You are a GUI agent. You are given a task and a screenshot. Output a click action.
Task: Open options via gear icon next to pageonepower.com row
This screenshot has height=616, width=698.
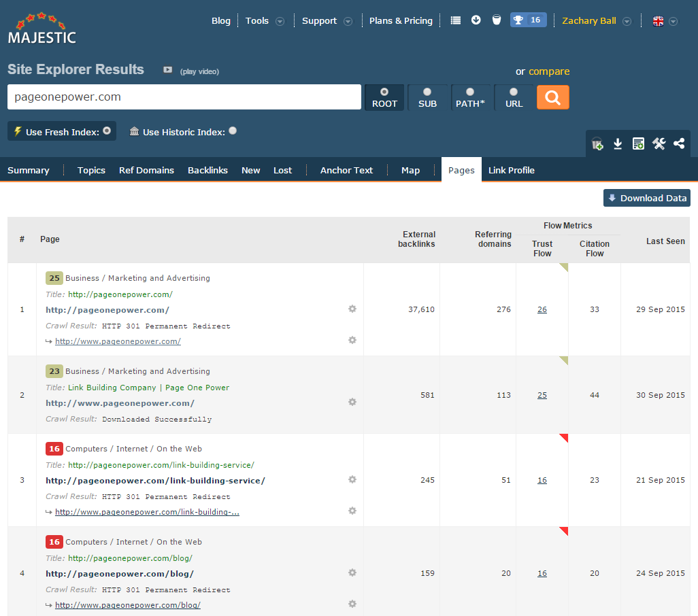(352, 309)
